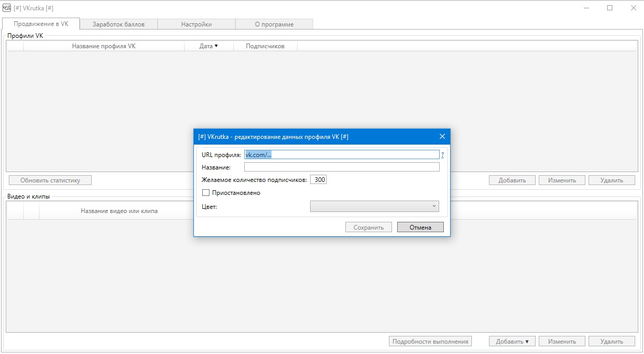Viewport: 644px width, 354px height.
Task: Sort by the Дата column header
Action: point(208,46)
